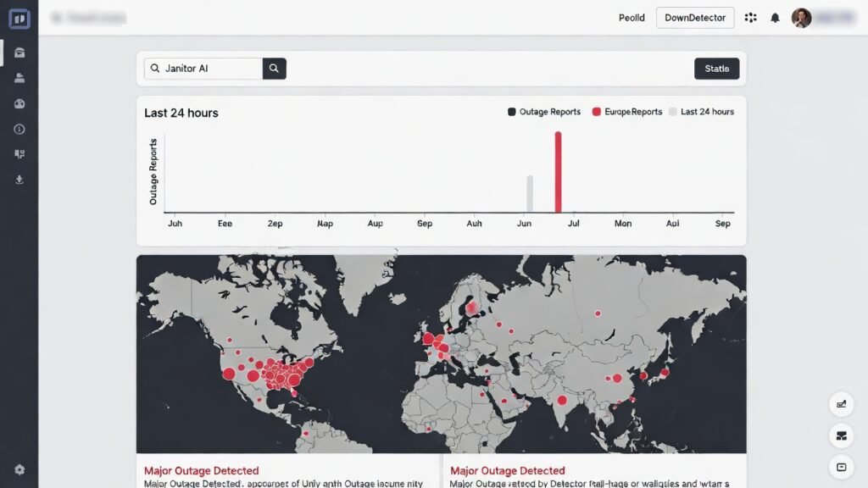The image size is (868, 488).
Task: Click the dark search magnifier button
Action: click(274, 69)
